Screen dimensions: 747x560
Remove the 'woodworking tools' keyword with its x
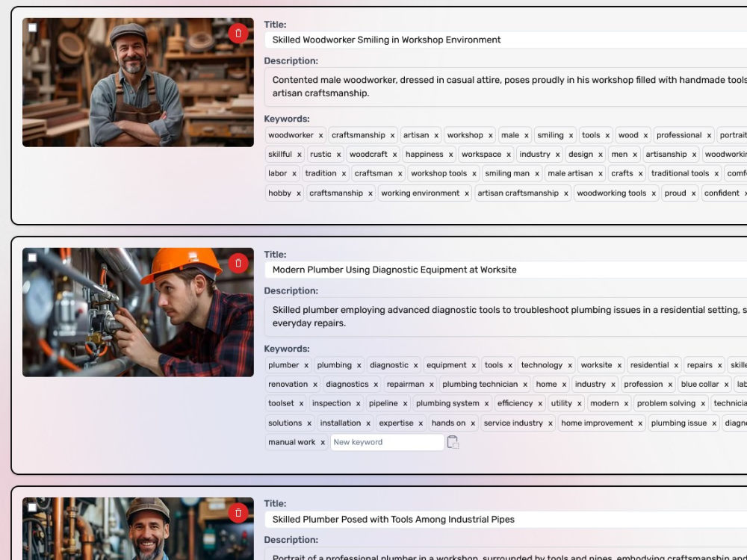coord(654,193)
